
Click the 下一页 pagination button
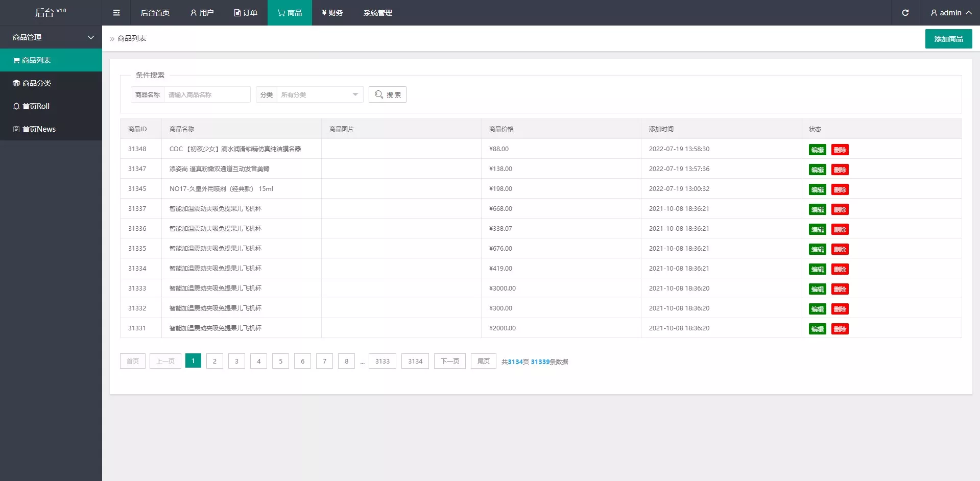click(x=449, y=361)
